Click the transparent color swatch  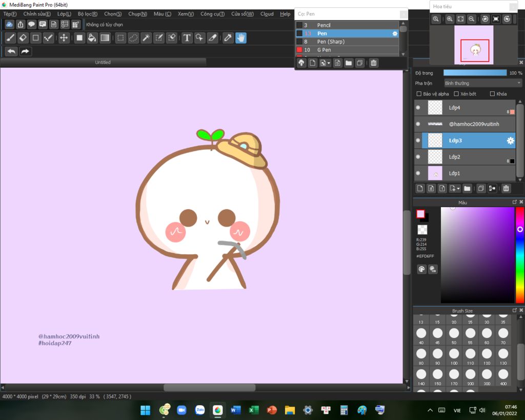422,229
